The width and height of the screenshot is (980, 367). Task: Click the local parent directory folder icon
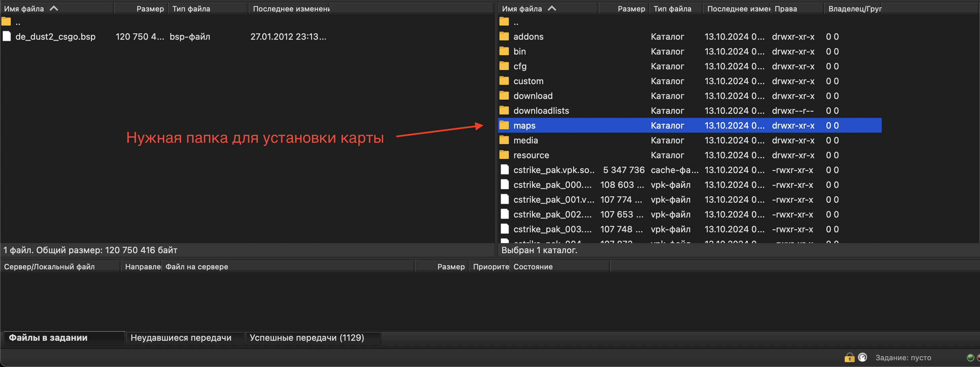6,22
